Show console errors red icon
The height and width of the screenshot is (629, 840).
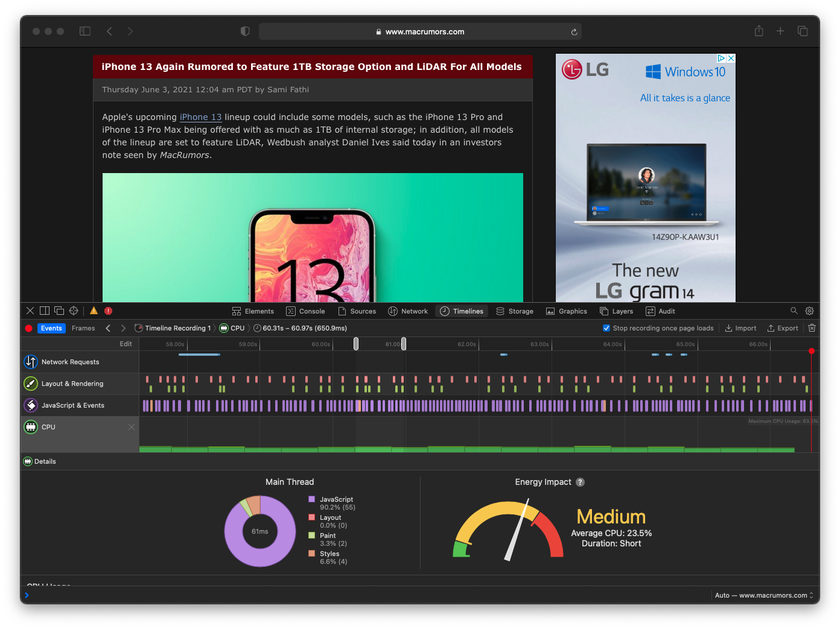(x=108, y=311)
